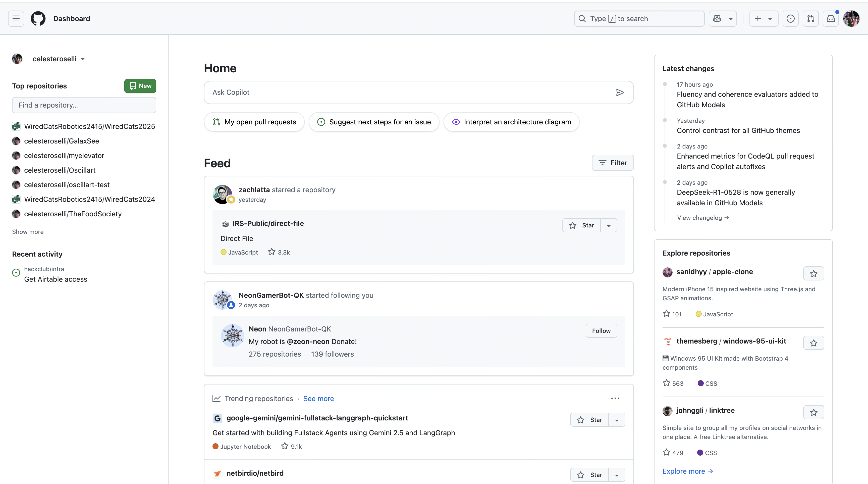Image resolution: width=868 pixels, height=484 pixels.
Task: Expand the celesteroselli account switcher
Action: tap(58, 59)
